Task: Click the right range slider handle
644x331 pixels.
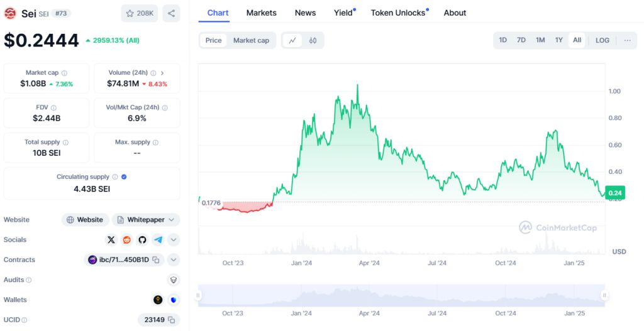Action: [x=604, y=295]
